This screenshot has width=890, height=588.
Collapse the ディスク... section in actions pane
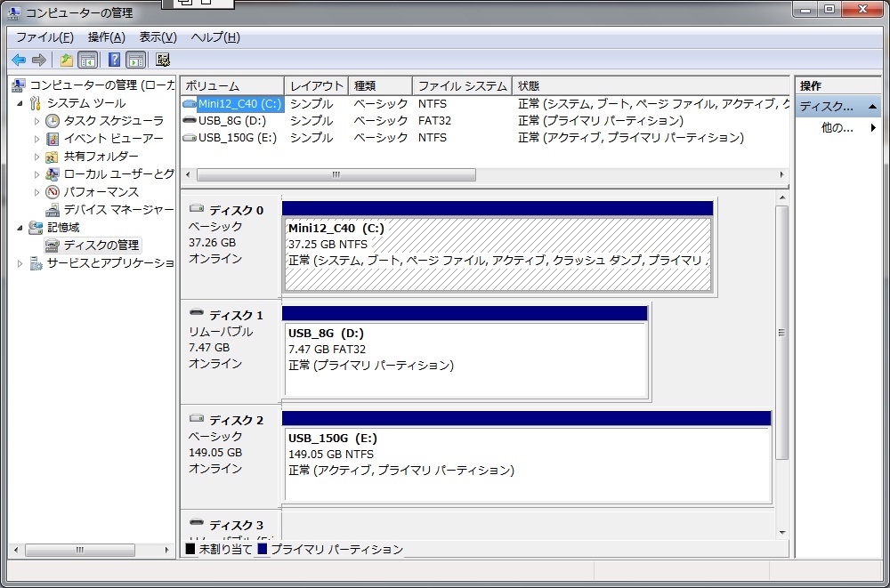pos(872,107)
